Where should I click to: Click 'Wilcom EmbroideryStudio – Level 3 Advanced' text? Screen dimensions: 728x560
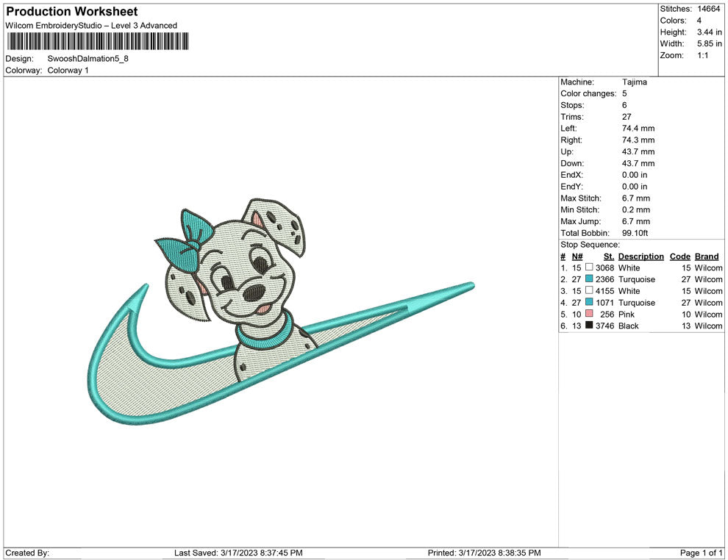(x=91, y=26)
